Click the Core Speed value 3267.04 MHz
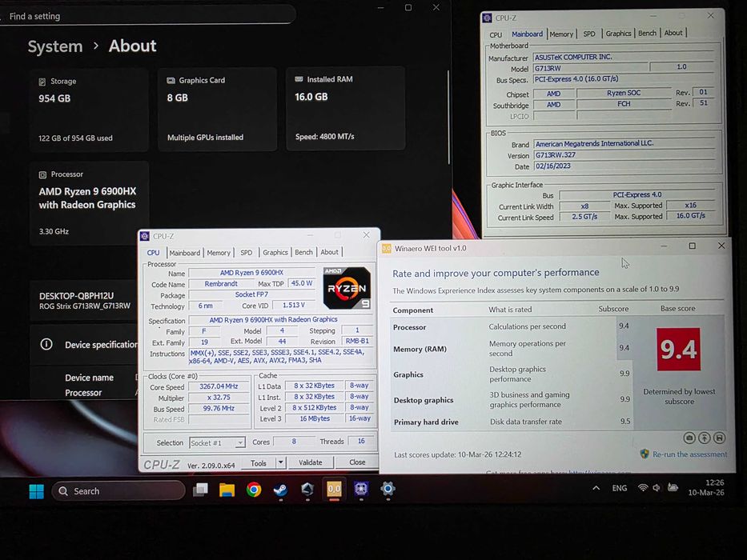The image size is (747, 560). 219,386
